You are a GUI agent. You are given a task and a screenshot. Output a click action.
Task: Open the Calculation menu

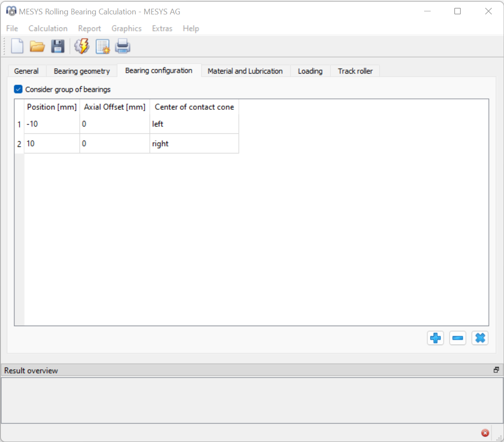[x=48, y=28]
